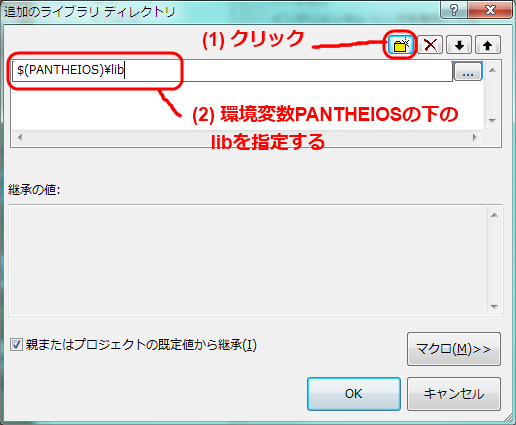Expand macros with マクロ(M)>> button
This screenshot has height=425, width=516.
(454, 349)
